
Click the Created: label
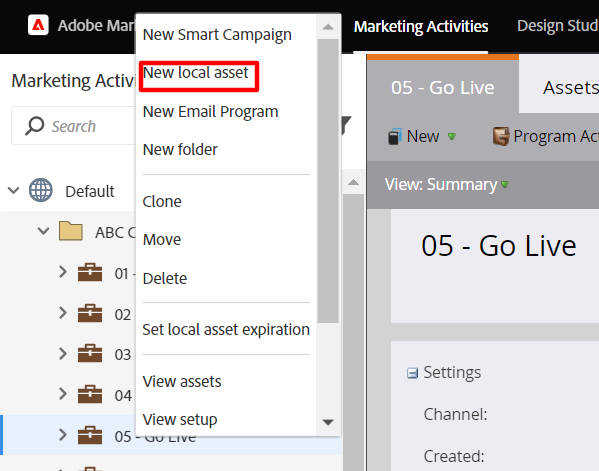454,456
